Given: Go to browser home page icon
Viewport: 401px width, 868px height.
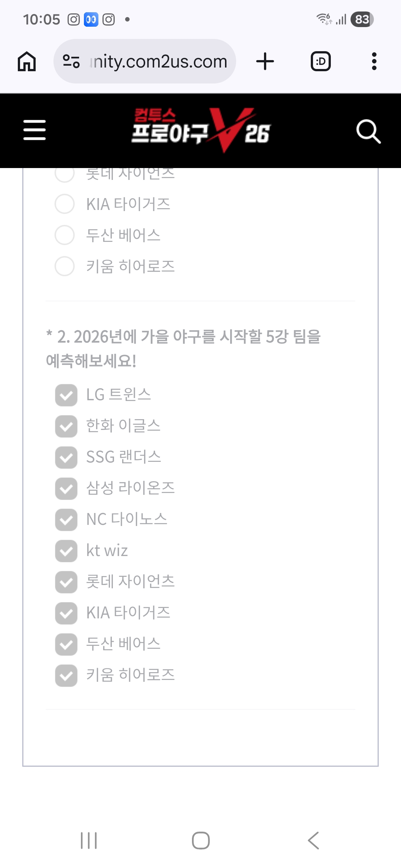Looking at the screenshot, I should coord(27,61).
